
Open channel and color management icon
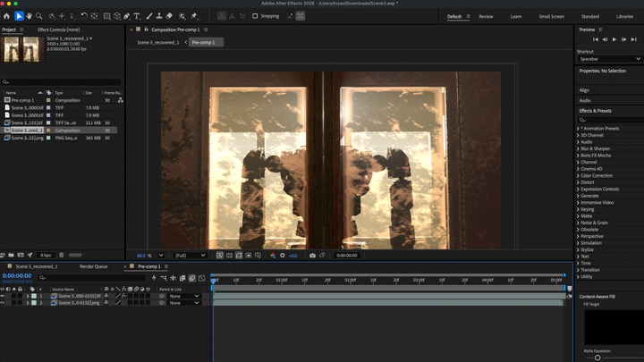click(x=273, y=256)
